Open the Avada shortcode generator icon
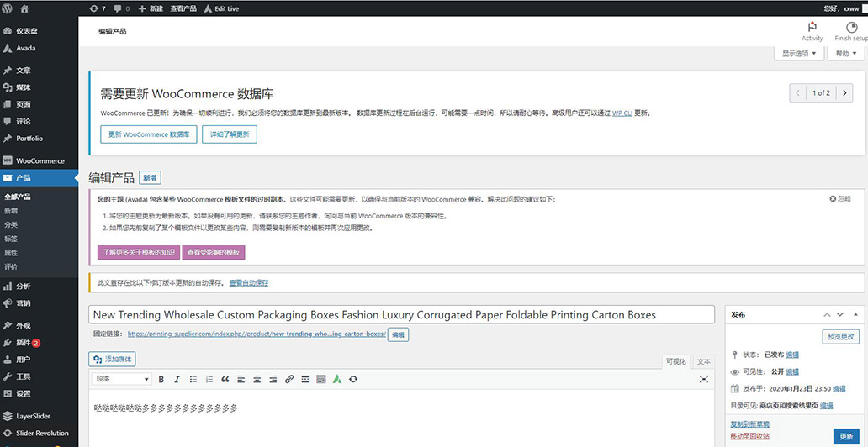The height and width of the screenshot is (447, 868). pyautogui.click(x=336, y=380)
